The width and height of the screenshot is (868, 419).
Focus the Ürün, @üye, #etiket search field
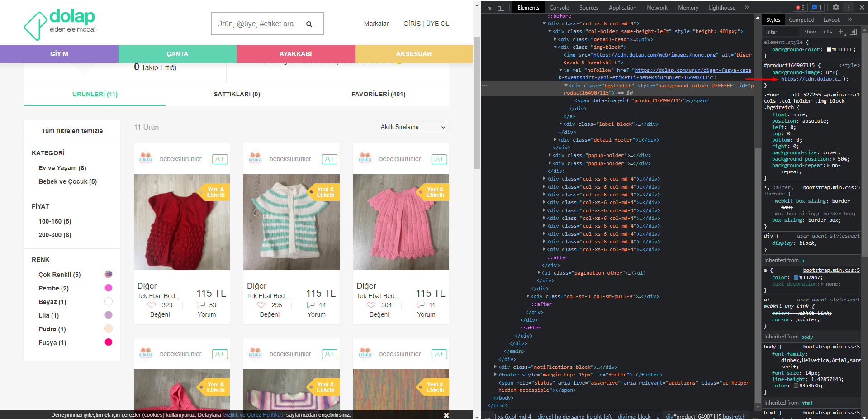coord(256,24)
